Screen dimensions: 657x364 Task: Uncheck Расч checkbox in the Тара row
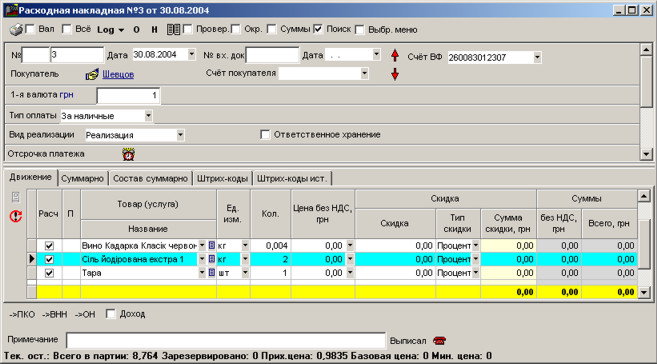coord(49,273)
